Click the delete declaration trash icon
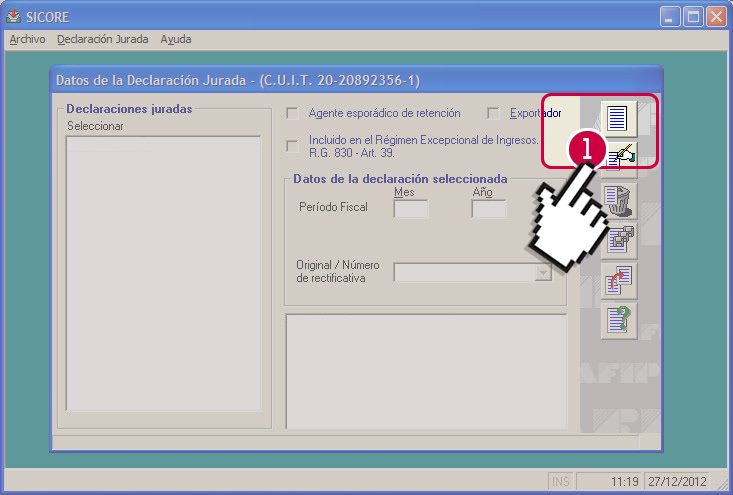Viewport: 733px width, 495px height. (619, 201)
